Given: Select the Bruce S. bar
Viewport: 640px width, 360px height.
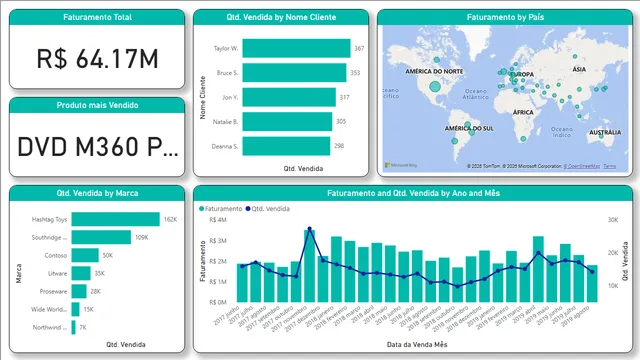Looking at the screenshot, I should pyautogui.click(x=294, y=73).
